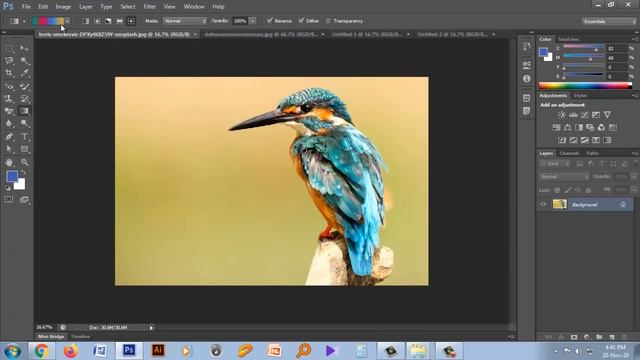This screenshot has width=640, height=360.
Task: Uncheck the Reverse checkbox
Action: (269, 20)
